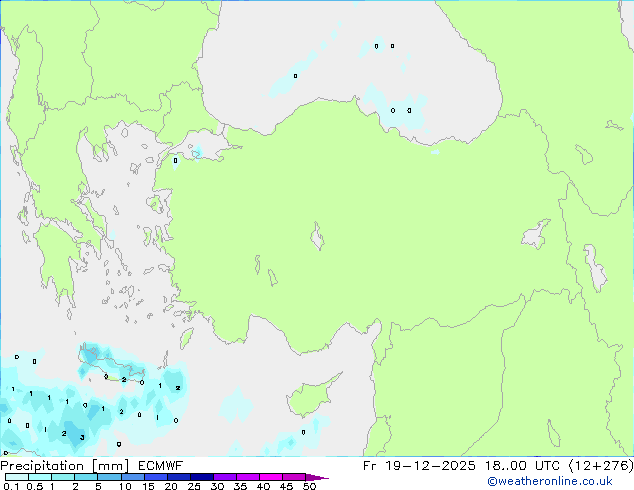Pick the 20–25 mm dark blue legend swatch

(x=179, y=477)
